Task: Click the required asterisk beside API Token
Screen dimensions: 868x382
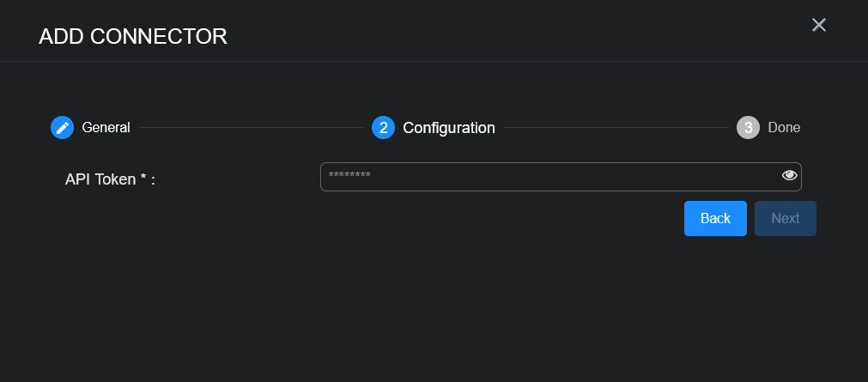Action: [x=143, y=179]
